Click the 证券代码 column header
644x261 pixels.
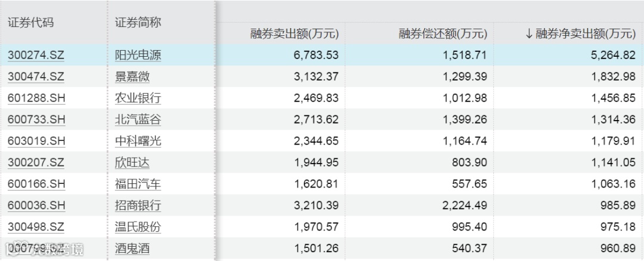[x=30, y=22]
